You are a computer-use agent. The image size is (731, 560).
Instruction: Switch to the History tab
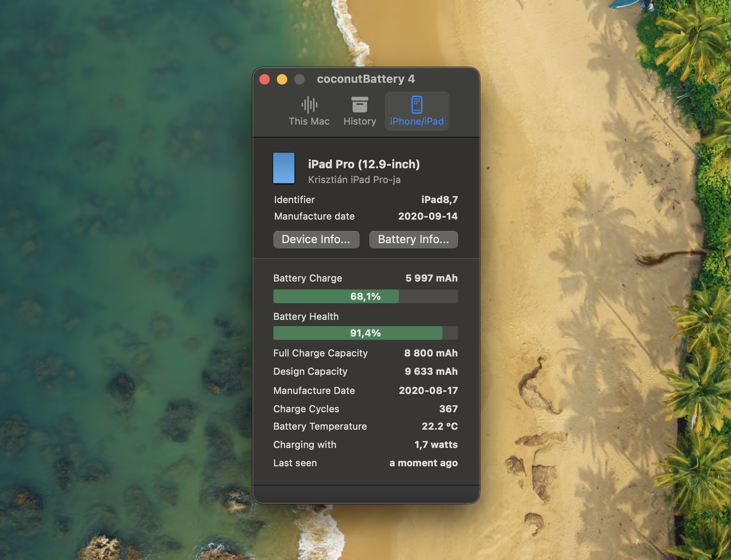tap(360, 111)
